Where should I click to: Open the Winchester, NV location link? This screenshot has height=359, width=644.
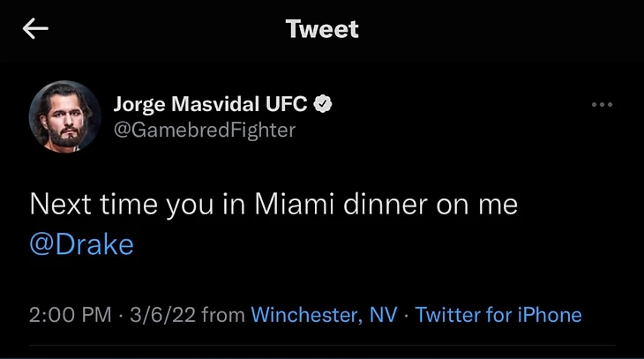tap(323, 315)
